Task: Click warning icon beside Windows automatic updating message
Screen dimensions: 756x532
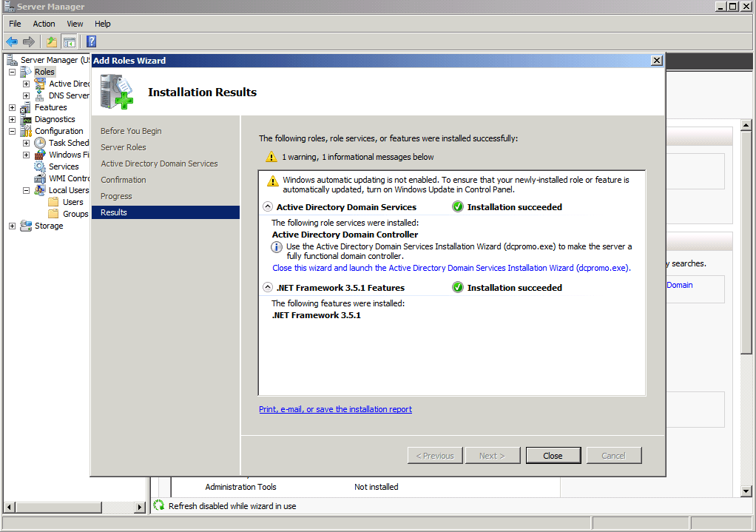Action: (273, 181)
